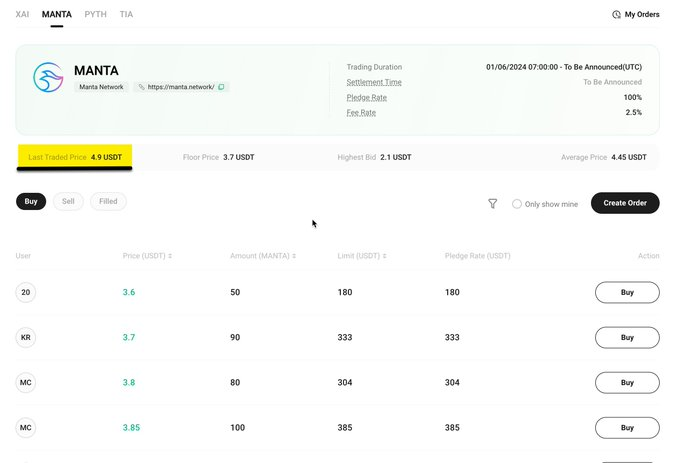Click the Last Traded Price 4.9 USDT value

107,157
